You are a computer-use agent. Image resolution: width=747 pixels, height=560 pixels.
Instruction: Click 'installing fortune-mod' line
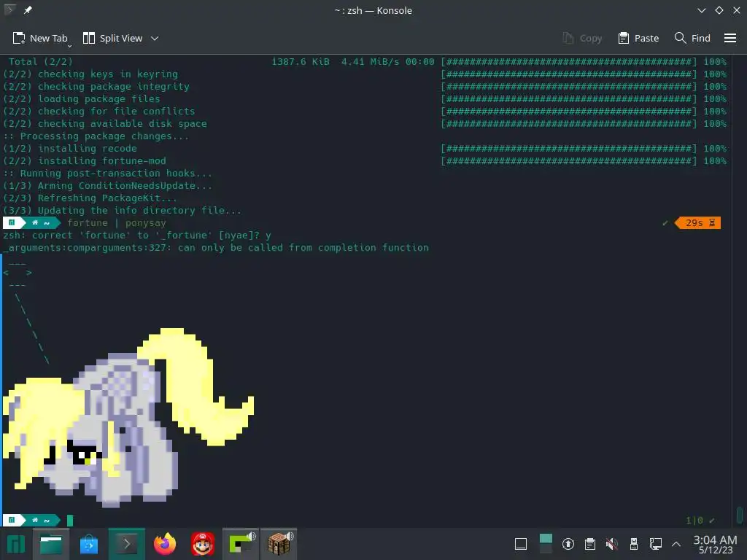pos(85,161)
